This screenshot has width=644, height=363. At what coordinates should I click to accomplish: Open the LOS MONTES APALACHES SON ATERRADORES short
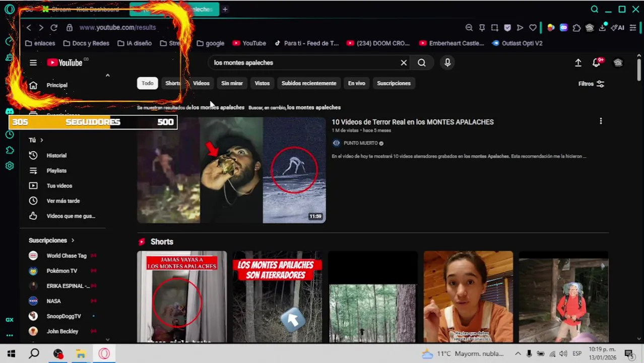point(277,297)
